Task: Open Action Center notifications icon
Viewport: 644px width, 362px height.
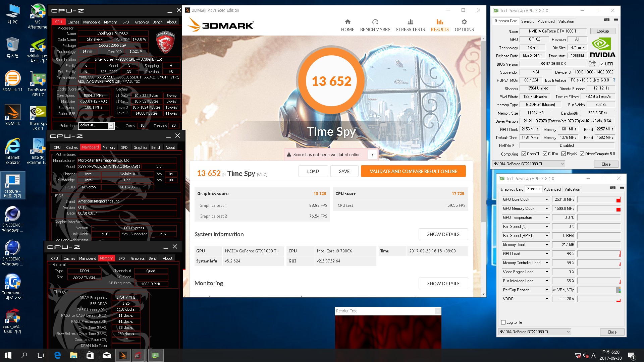Action: pos(631,355)
